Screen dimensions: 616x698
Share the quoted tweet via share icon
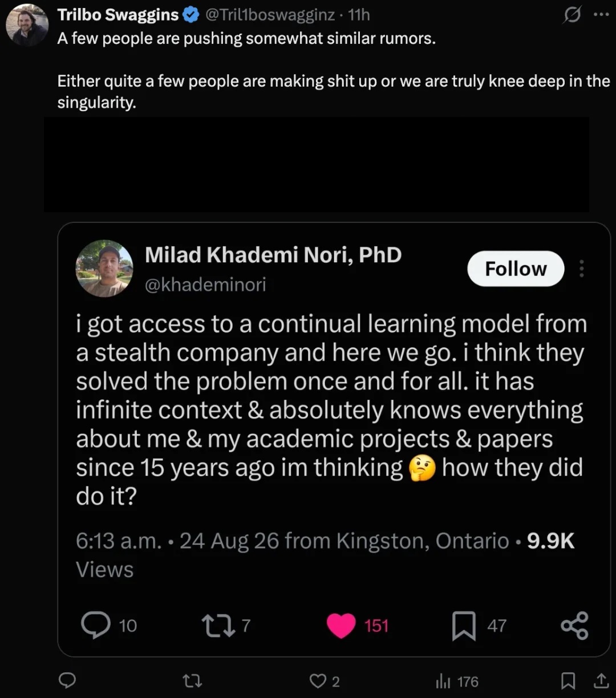pos(574,626)
